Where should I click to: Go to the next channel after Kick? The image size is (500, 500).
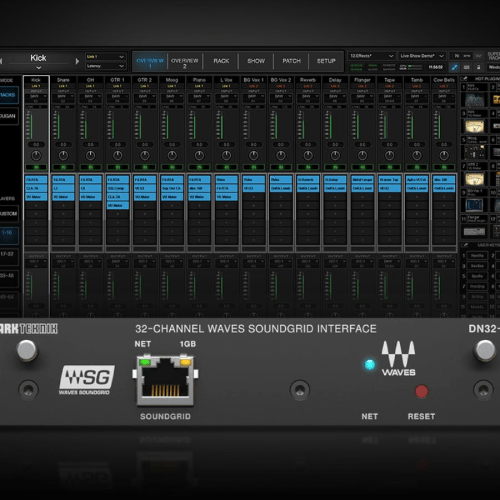(77, 61)
